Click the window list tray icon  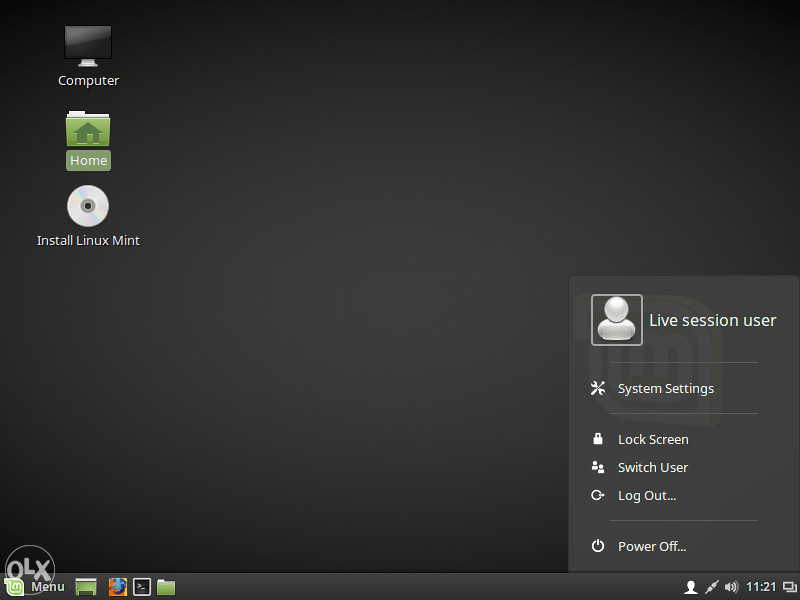(790, 587)
